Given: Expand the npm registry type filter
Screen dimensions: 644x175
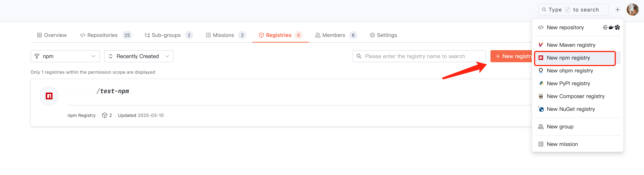Looking at the screenshot, I should [x=65, y=56].
